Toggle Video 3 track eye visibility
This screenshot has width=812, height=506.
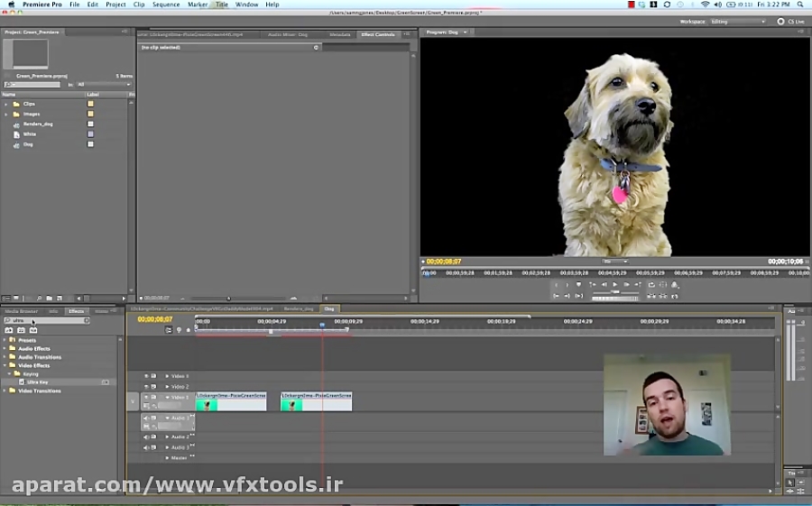point(146,376)
